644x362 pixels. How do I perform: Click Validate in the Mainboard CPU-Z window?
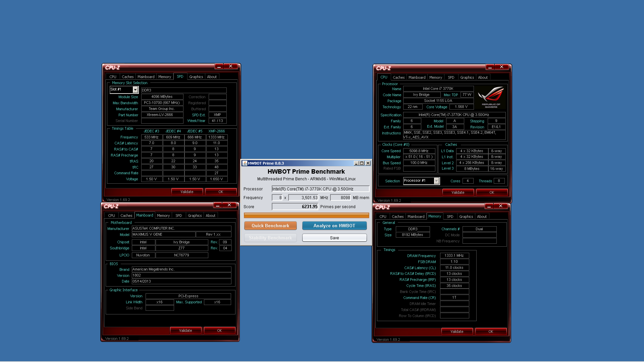pos(185,330)
